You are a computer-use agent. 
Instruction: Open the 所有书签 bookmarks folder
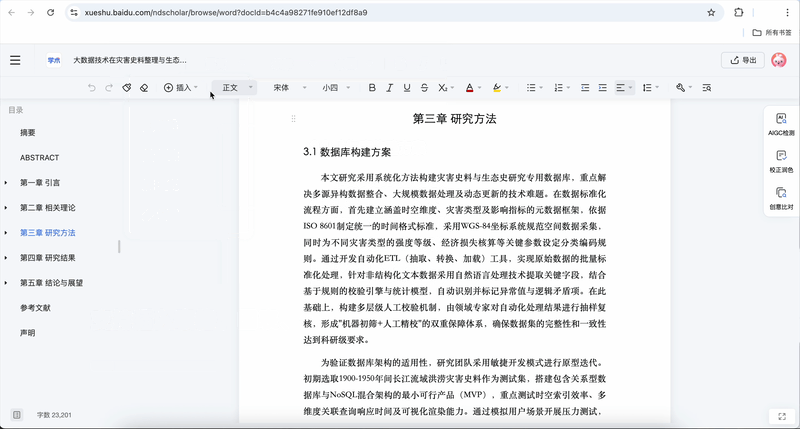click(x=772, y=33)
